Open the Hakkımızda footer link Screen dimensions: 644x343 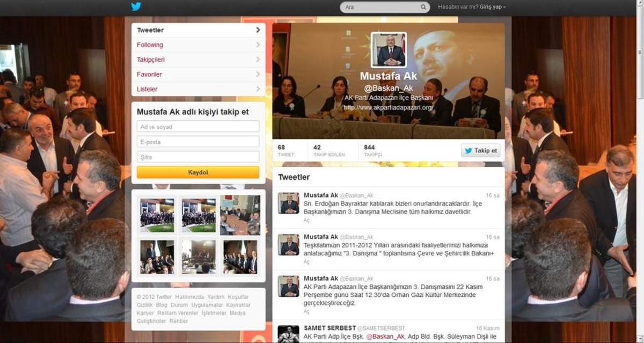click(x=189, y=297)
